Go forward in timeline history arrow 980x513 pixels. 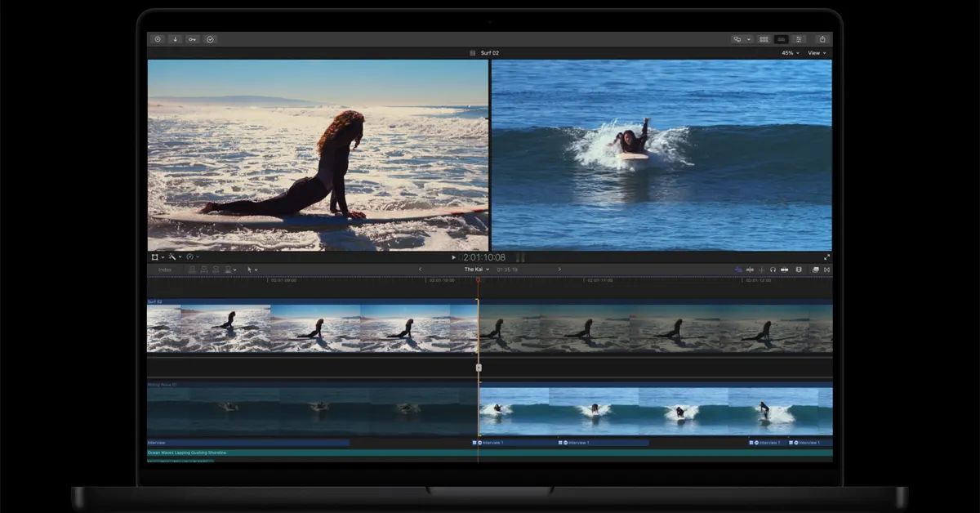[x=559, y=270]
